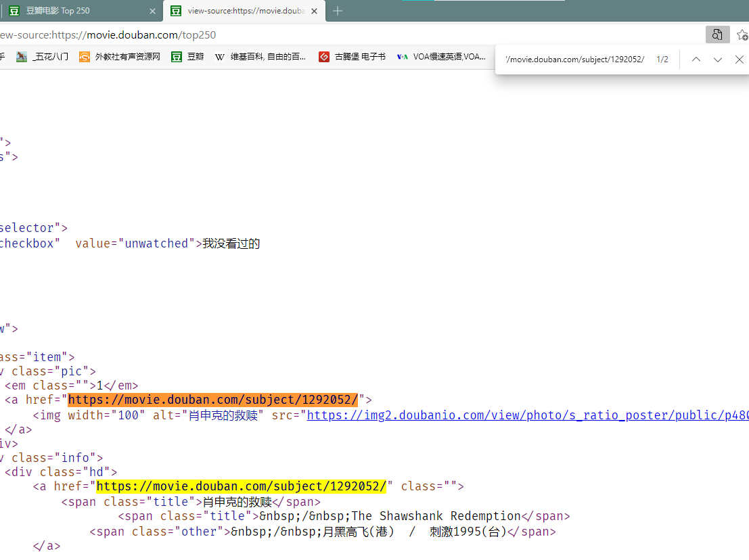Click the 月黑高飞(港) / 刺激1995(台) text
This screenshot has width=749, height=560.
click(415, 532)
